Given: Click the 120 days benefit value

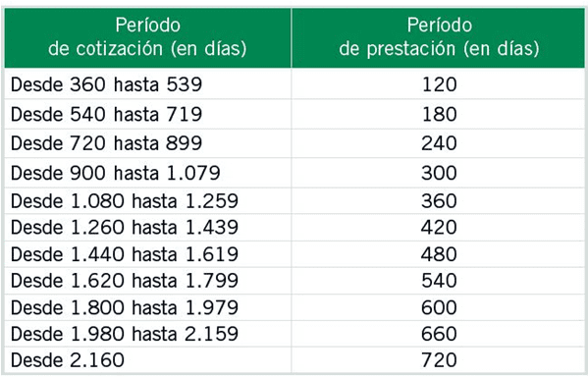Looking at the screenshot, I should coord(439,84).
